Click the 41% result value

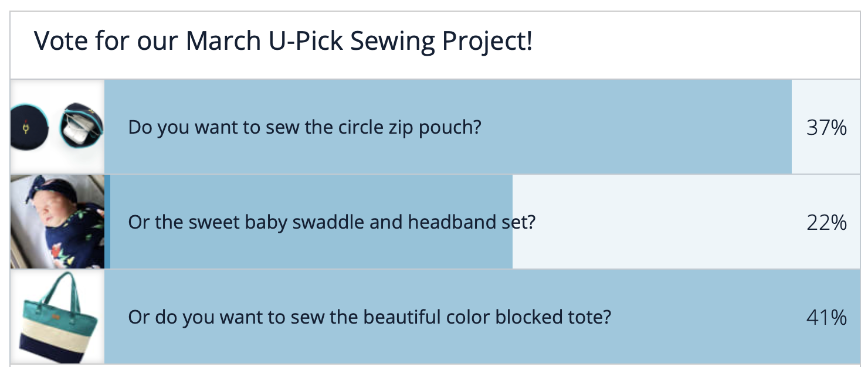click(826, 317)
